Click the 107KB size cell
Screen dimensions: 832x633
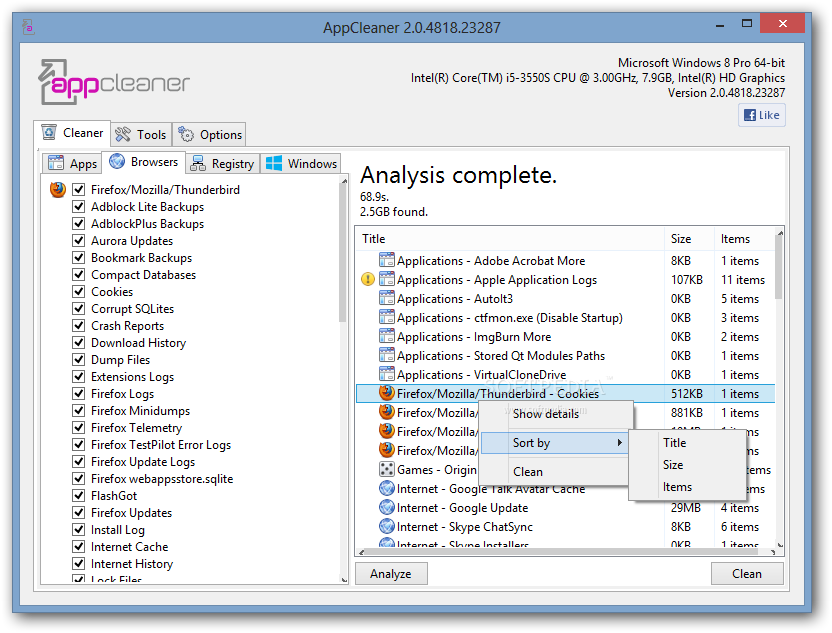[686, 279]
